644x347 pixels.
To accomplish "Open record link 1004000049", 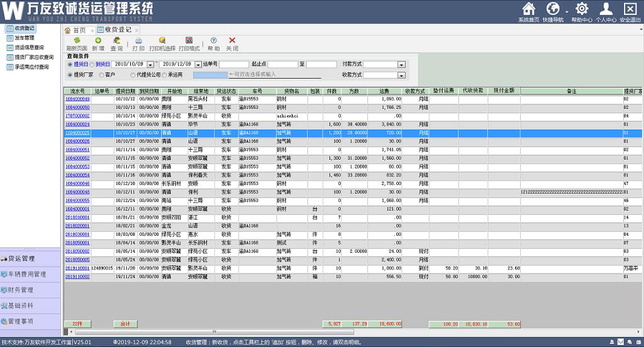I will [77, 99].
